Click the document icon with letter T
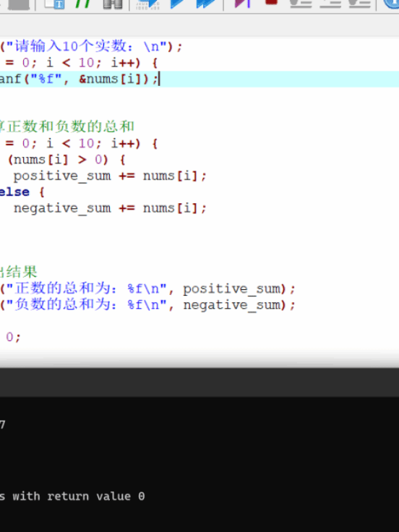The height and width of the screenshot is (532, 399). 55,4
